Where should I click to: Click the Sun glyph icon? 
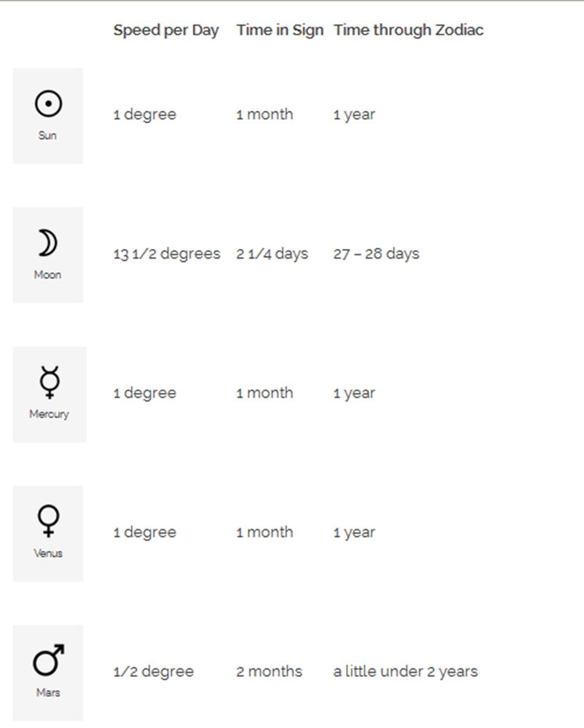click(x=48, y=103)
